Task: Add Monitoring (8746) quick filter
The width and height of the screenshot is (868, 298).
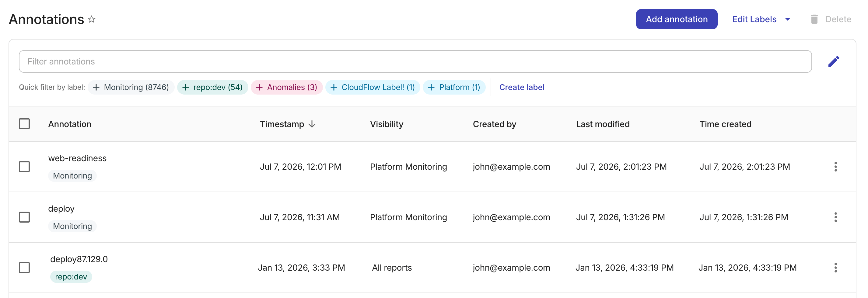Action: 131,87
